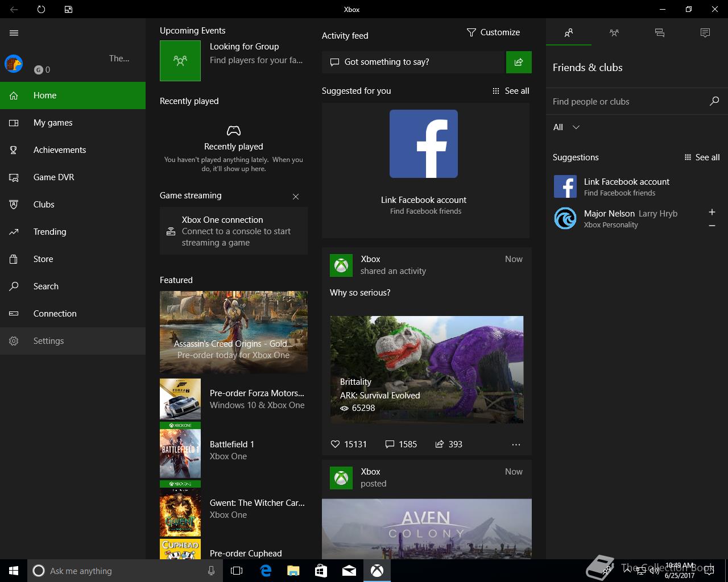728x582 pixels.
Task: Open the profile avatar picture
Action: pyautogui.click(x=14, y=64)
